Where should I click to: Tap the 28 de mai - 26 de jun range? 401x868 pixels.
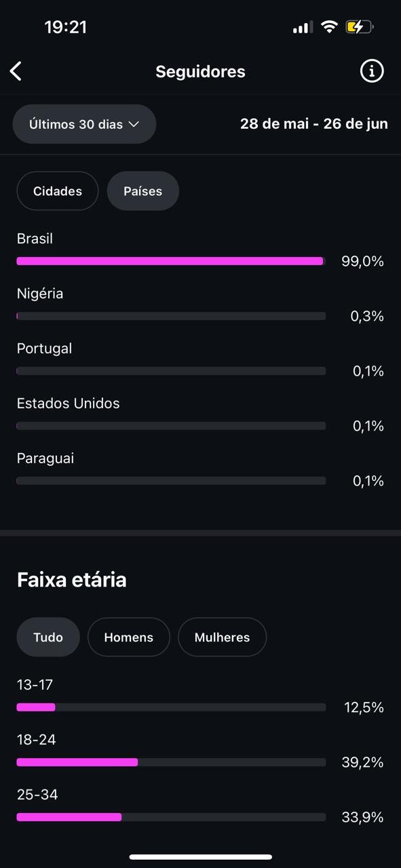(x=314, y=124)
